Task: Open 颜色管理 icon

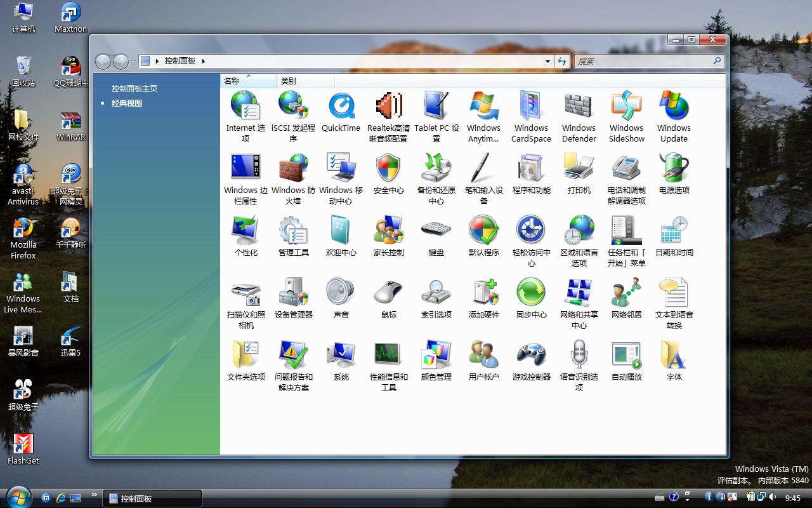Action: tap(436, 360)
